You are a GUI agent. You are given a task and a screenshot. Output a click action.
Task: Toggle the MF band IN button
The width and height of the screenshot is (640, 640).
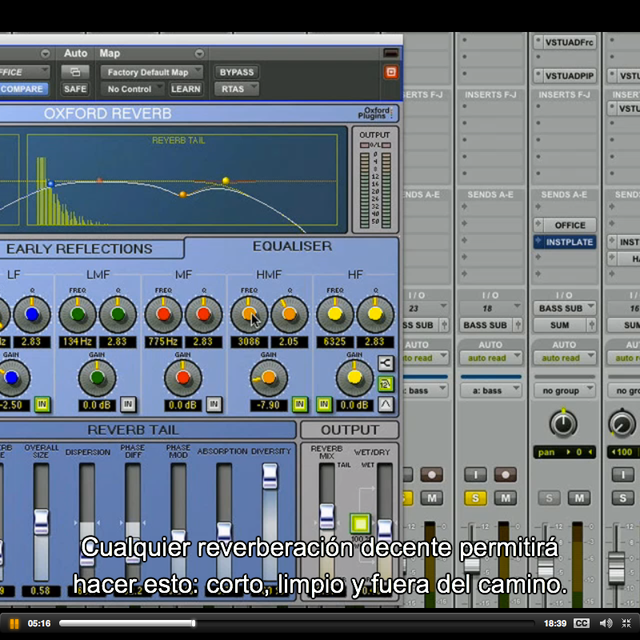click(214, 404)
